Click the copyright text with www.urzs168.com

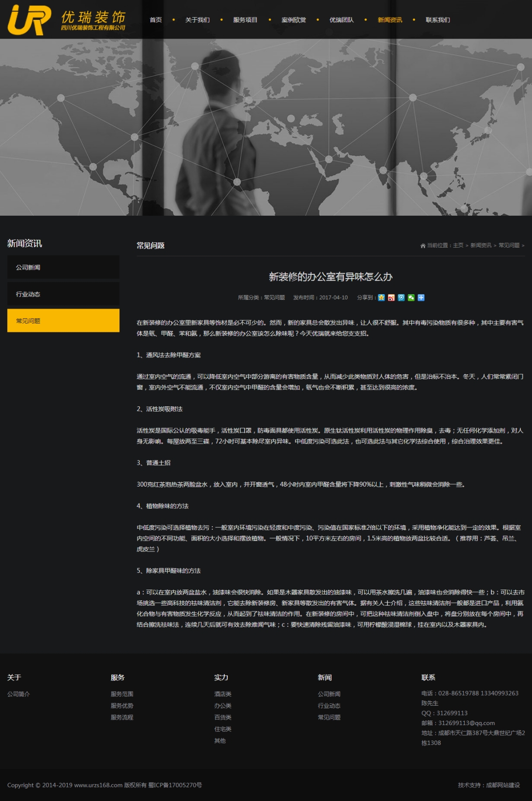104,785
